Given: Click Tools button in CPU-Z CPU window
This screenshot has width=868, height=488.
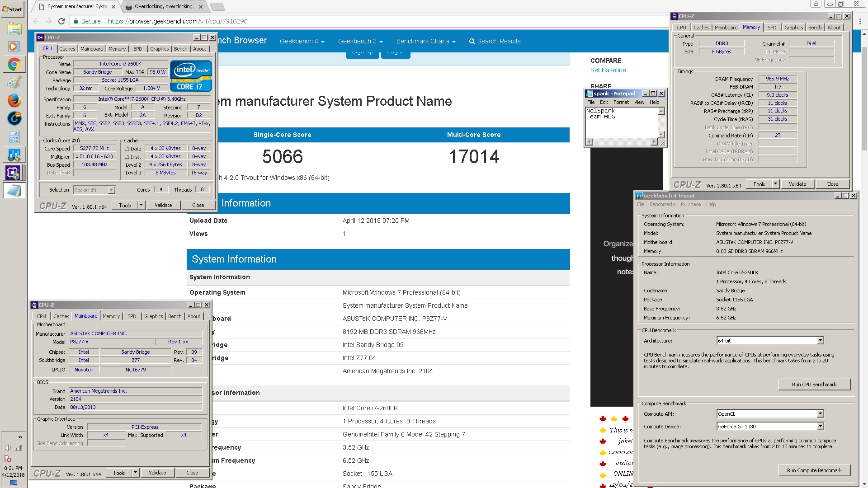Looking at the screenshot, I should [125, 205].
